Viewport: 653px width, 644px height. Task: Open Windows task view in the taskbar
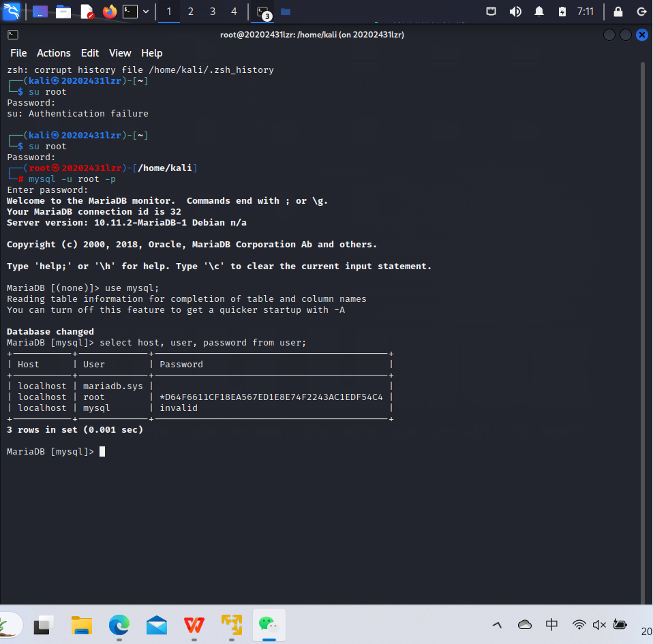coord(44,624)
